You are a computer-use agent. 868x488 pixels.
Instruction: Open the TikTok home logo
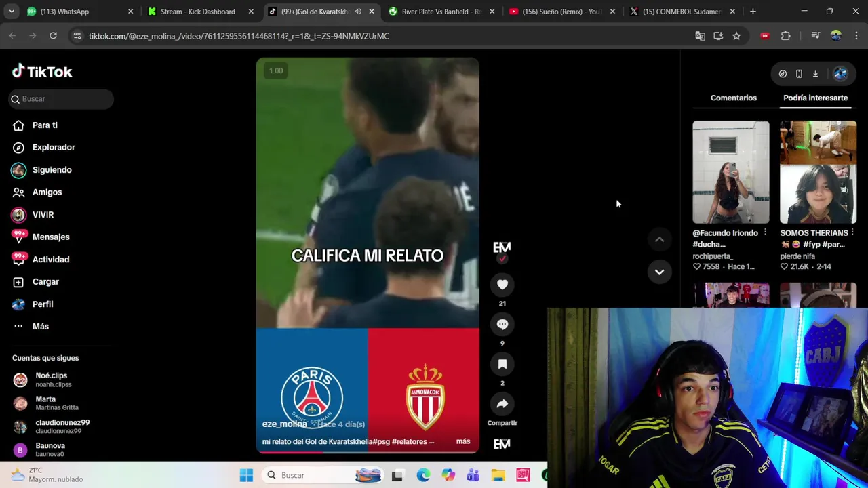click(x=42, y=71)
